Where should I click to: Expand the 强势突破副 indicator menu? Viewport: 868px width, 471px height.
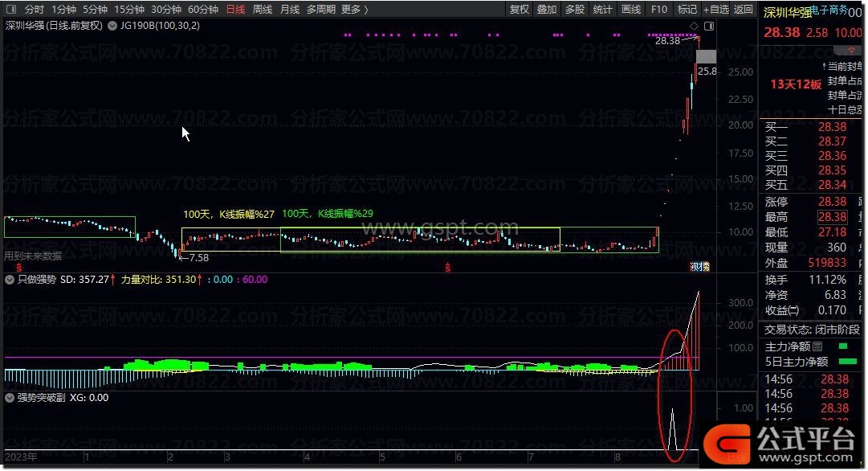click(x=10, y=398)
